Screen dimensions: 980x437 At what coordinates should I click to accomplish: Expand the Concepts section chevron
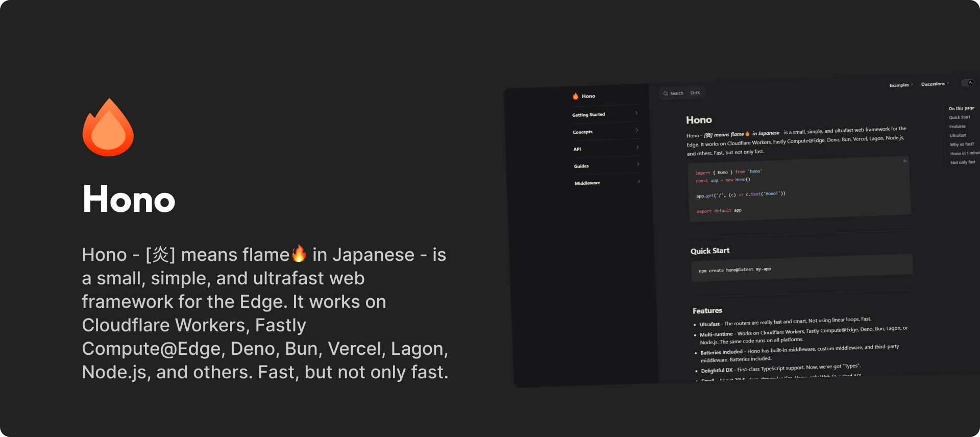tap(637, 130)
